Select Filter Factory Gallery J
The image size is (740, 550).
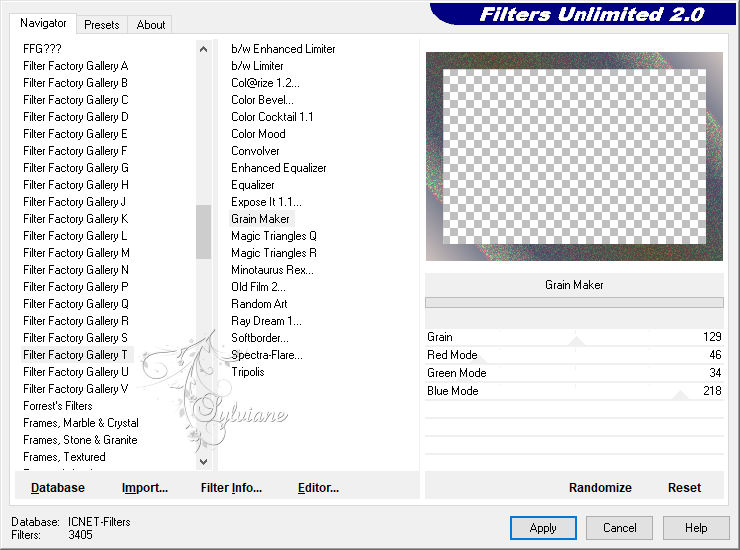(x=74, y=202)
